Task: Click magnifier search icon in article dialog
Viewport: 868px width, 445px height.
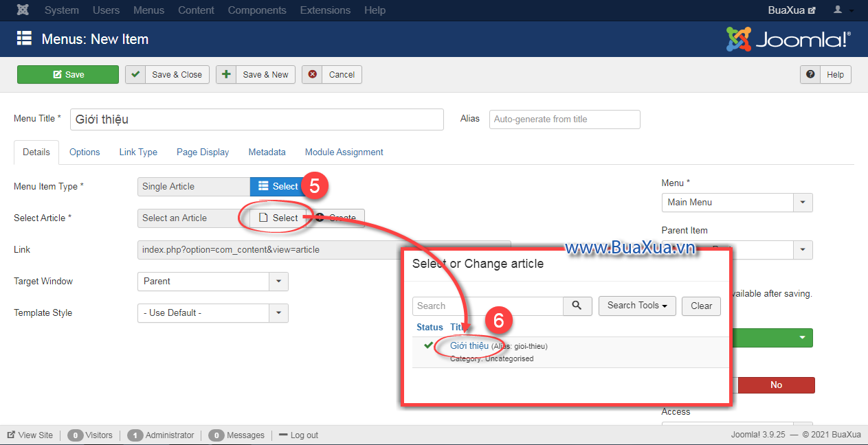Action: point(577,306)
